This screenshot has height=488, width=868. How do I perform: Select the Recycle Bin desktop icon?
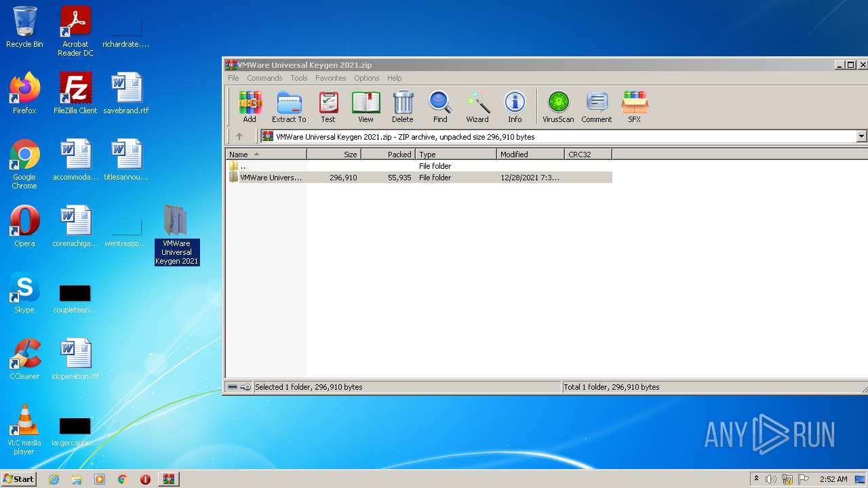[24, 27]
